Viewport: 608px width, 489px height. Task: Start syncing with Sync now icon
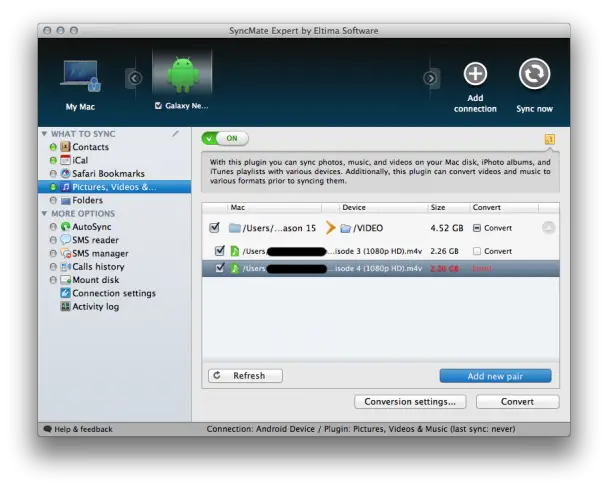534,74
